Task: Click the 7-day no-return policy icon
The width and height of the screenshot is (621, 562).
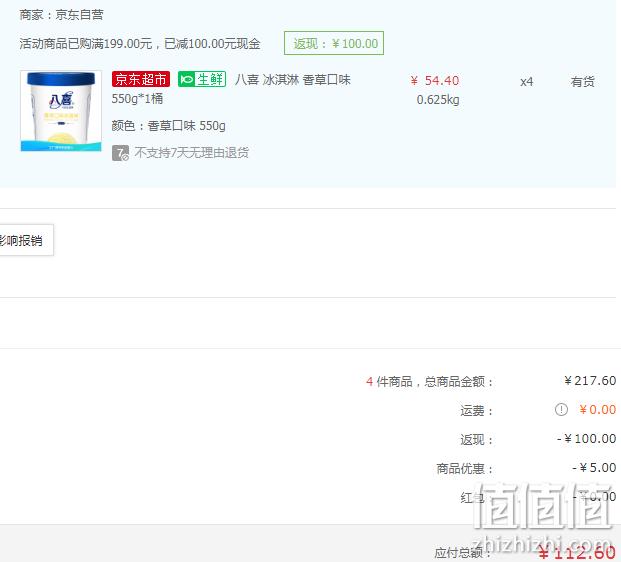Action: click(120, 153)
